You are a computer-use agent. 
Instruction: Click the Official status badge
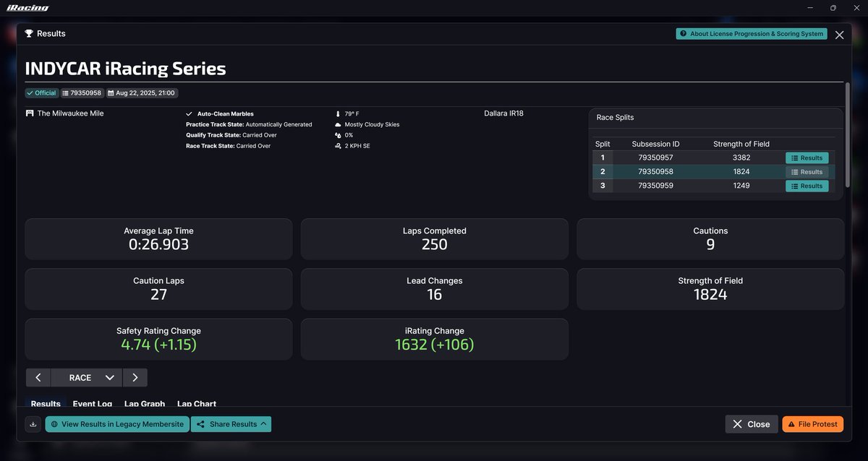[41, 93]
